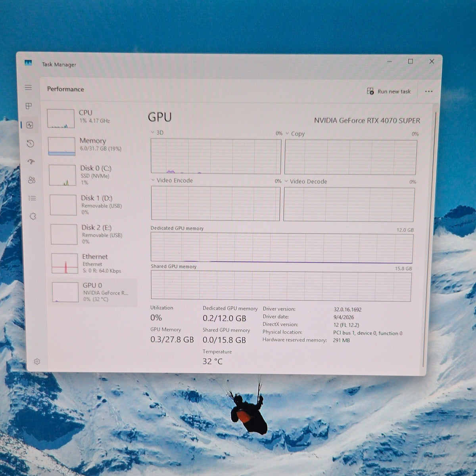Open the Services page icon
Viewport: 476px width, 476px height.
click(33, 216)
